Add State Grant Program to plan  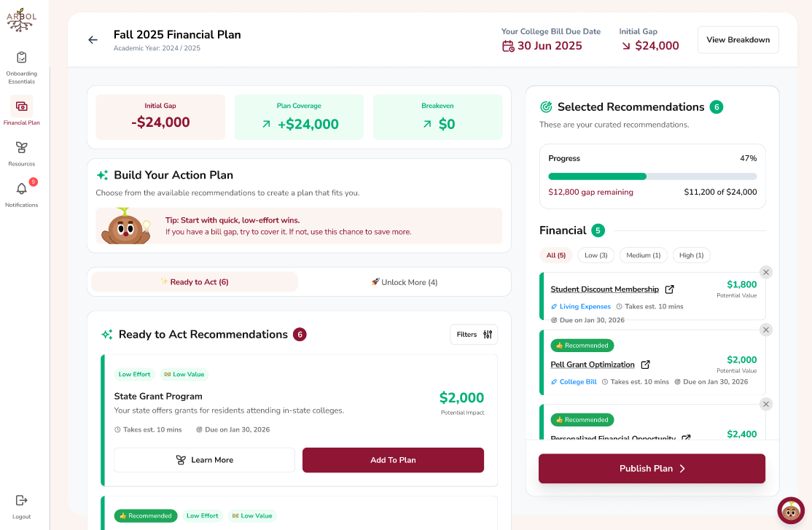tap(393, 460)
